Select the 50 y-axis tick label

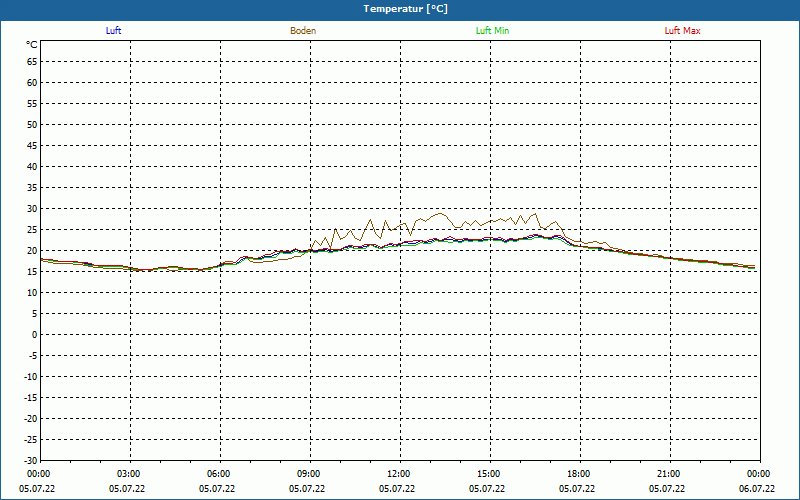(32, 124)
